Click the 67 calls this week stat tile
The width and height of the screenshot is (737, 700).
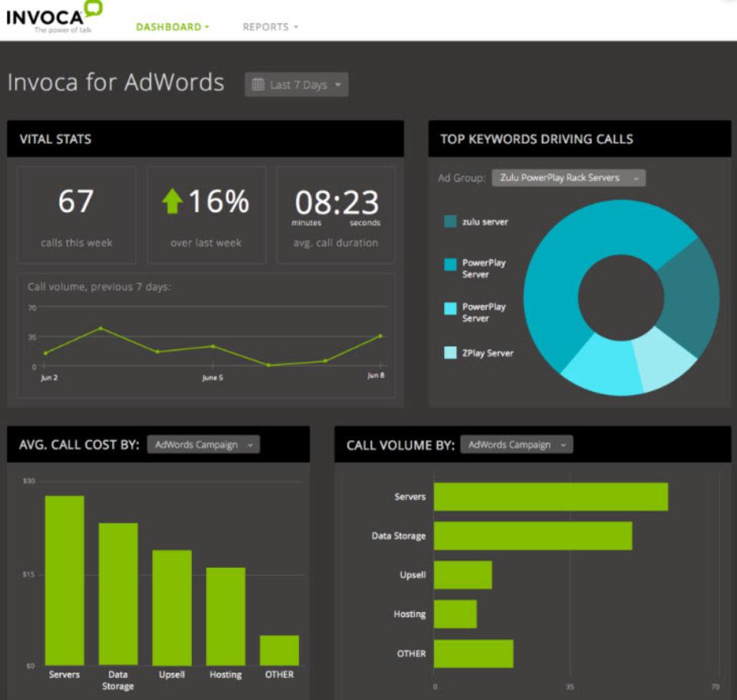tap(76, 215)
